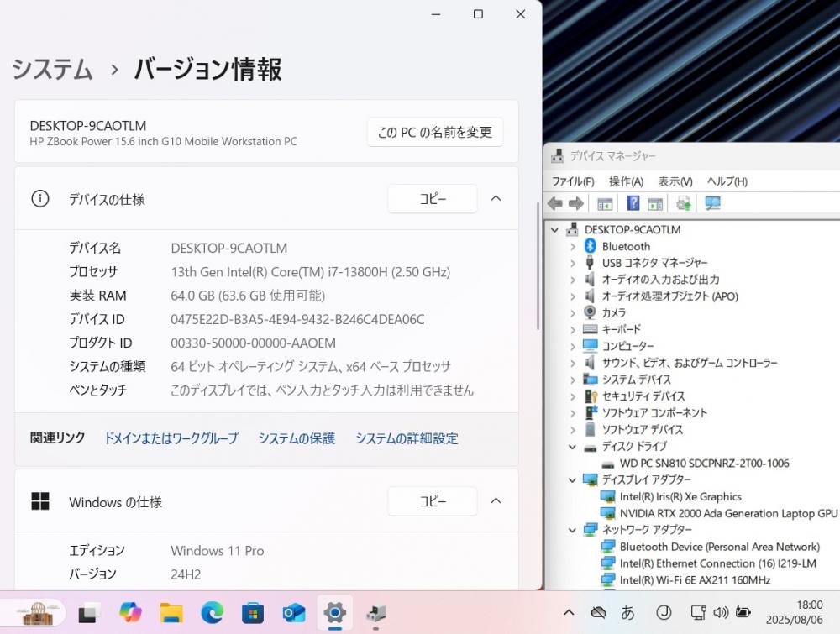The width and height of the screenshot is (840, 634).
Task: Collapse the ディスプレイ アダプター node
Action: point(573,479)
